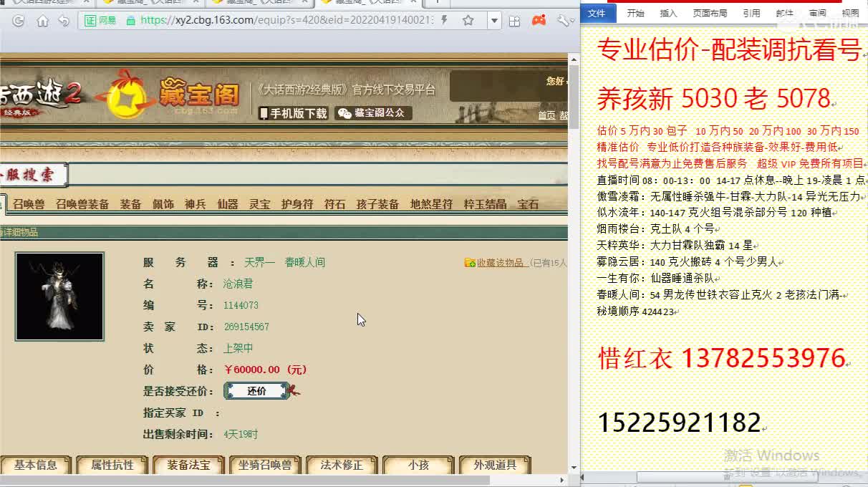Image resolution: width=868 pixels, height=487 pixels.
Task: Switch to the 法术修正 tab
Action: 342,465
